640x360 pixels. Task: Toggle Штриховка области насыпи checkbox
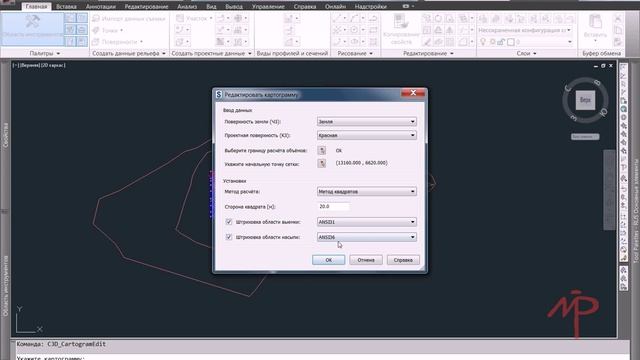pos(229,237)
